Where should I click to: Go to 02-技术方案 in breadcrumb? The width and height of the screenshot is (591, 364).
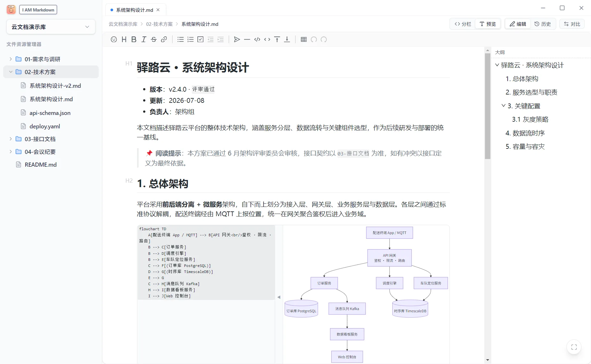pos(159,24)
